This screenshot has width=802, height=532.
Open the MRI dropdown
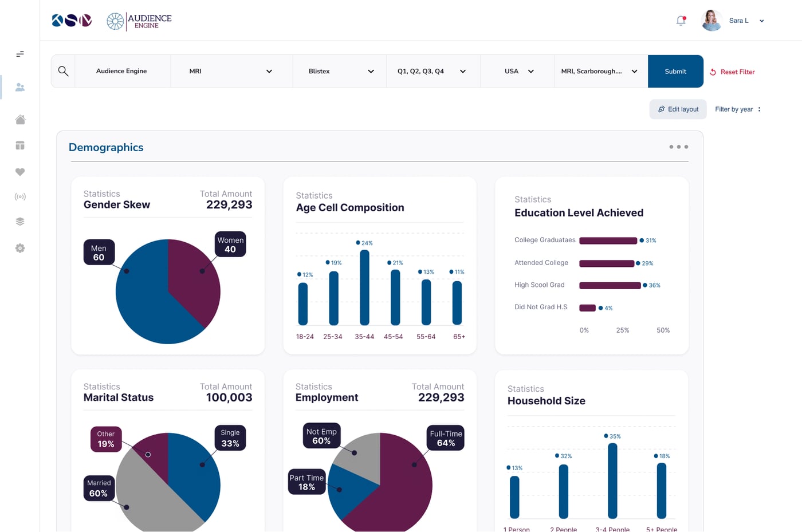click(x=231, y=71)
